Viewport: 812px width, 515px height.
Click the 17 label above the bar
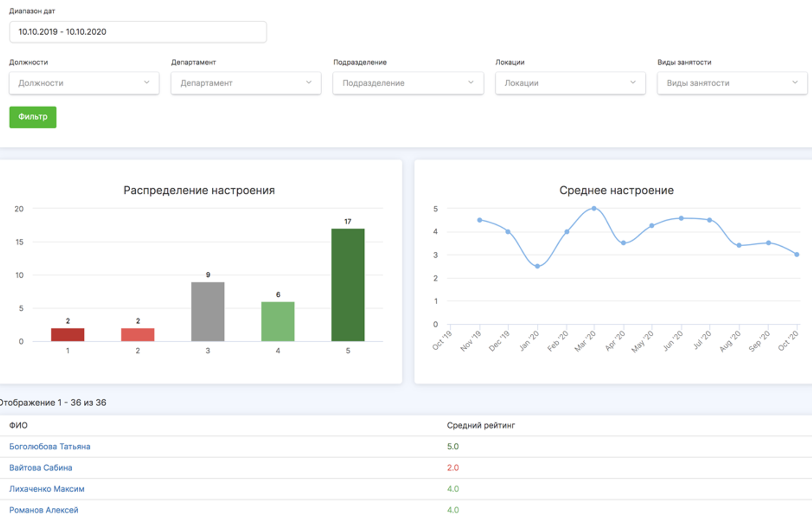point(348,221)
